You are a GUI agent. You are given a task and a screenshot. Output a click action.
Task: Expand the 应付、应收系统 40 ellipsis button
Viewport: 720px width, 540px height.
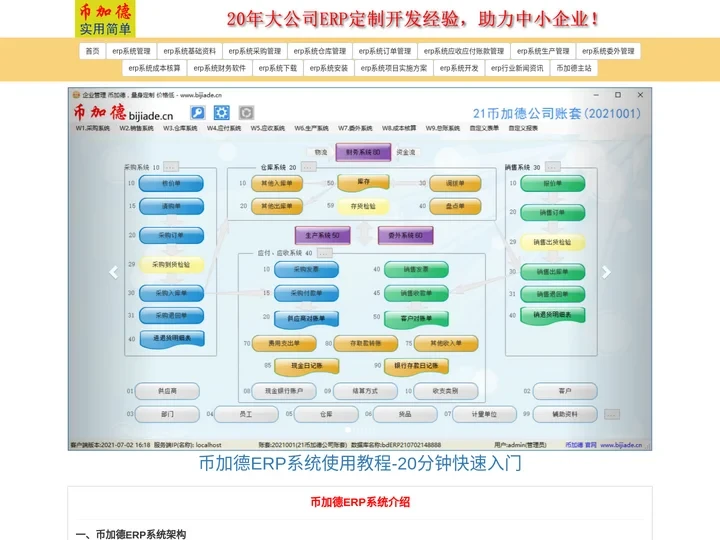(x=324, y=253)
